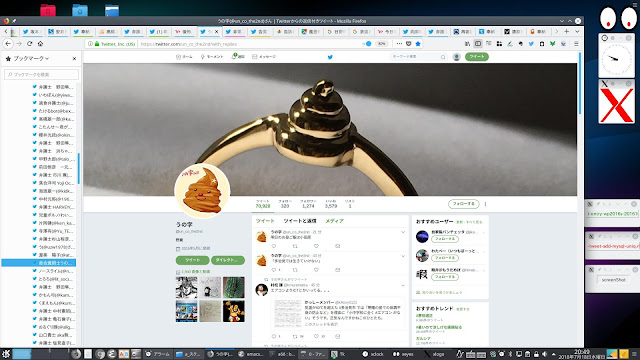The image size is (640, 360).
Task: Switch to the メディア tab on profile
Action: pos(334,221)
